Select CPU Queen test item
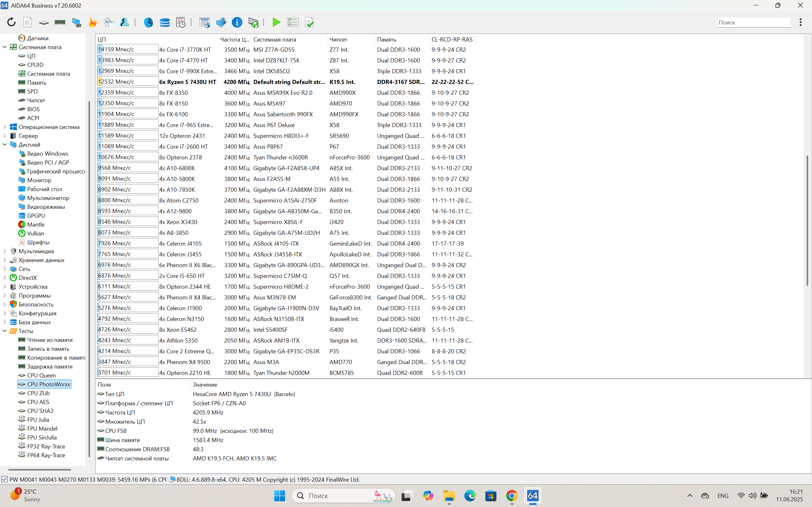The width and height of the screenshot is (812, 507). coord(41,375)
